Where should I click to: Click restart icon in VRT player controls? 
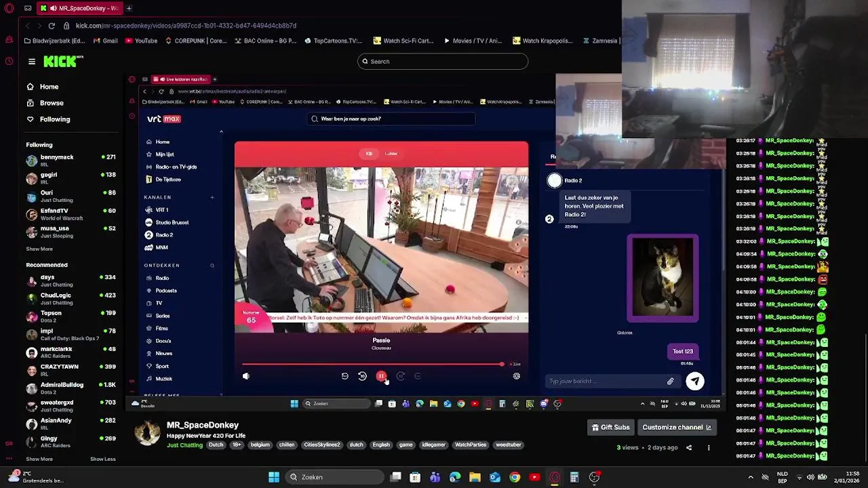click(344, 376)
